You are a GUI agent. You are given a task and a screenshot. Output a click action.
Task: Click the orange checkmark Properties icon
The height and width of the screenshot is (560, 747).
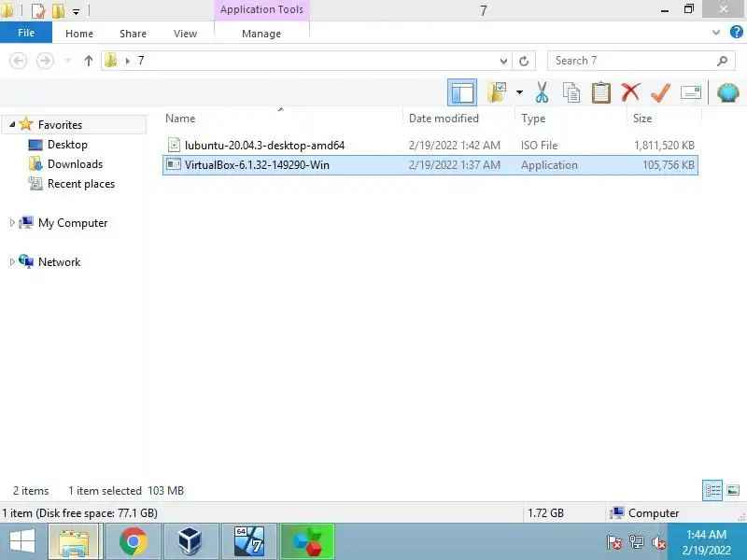click(660, 92)
